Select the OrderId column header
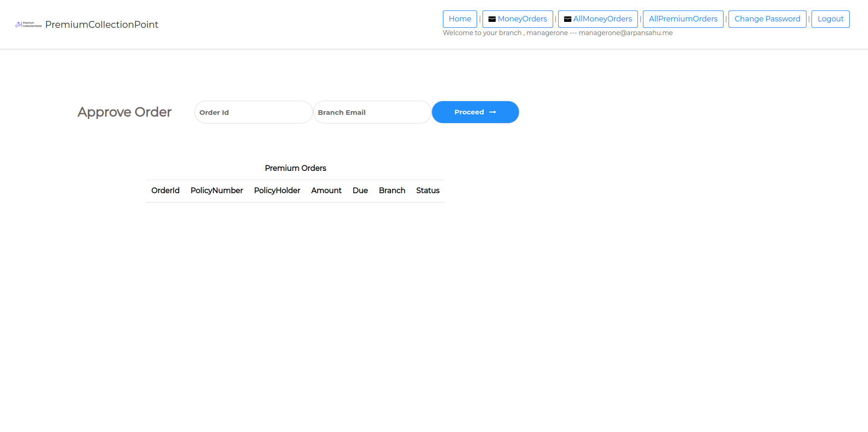868x432 pixels. (165, 190)
